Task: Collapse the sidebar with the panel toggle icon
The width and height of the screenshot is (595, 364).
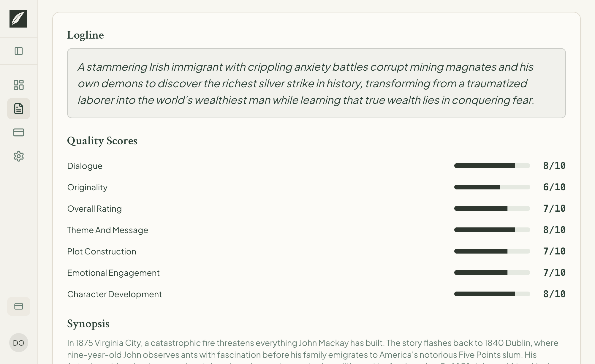Action: [19, 51]
